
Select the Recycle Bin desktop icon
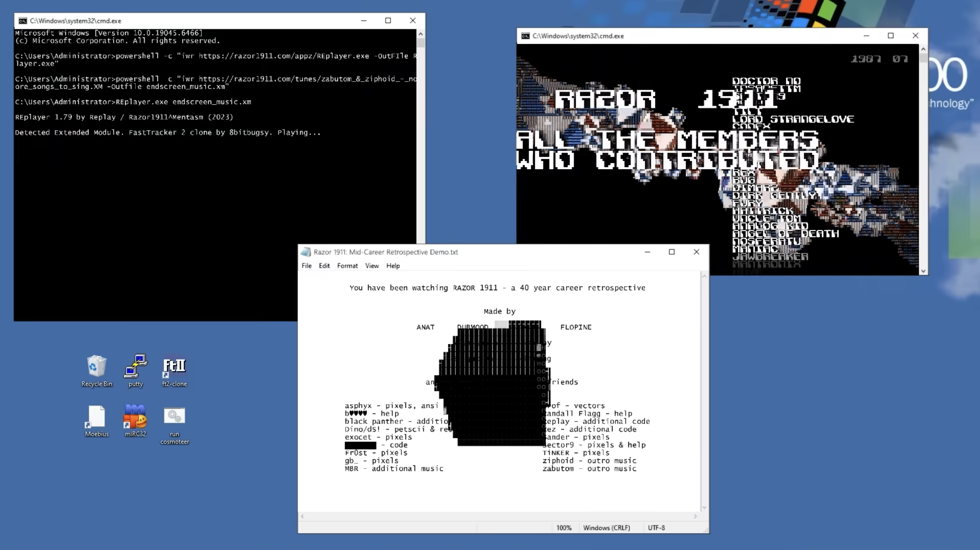point(97,371)
